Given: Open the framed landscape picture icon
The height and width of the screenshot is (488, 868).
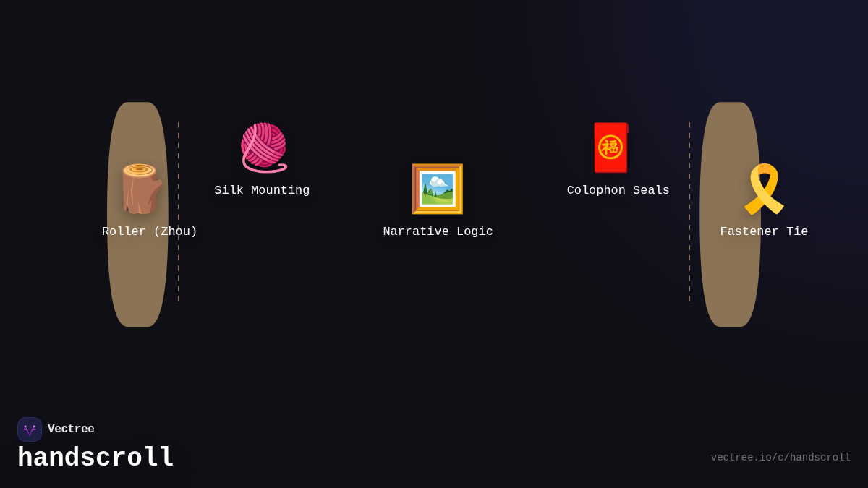Looking at the screenshot, I should pos(437,189).
